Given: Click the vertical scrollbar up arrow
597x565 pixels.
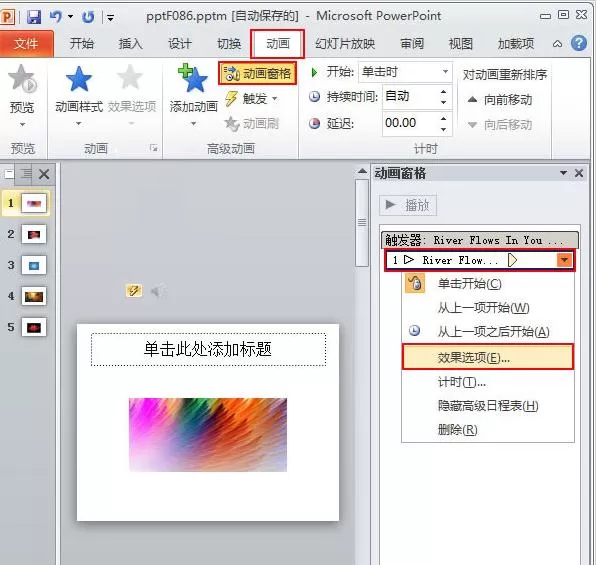Looking at the screenshot, I should click(362, 172).
